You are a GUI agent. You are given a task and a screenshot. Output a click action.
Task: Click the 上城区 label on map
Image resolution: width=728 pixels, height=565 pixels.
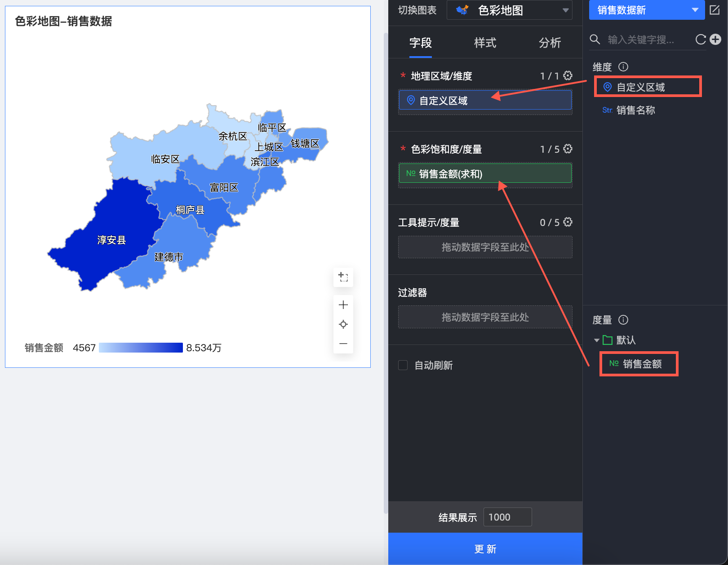coord(269,147)
